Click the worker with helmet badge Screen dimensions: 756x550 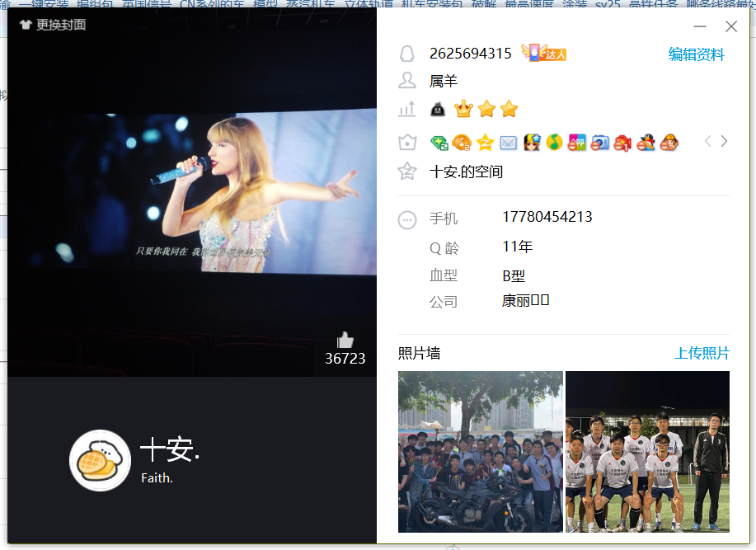click(669, 143)
